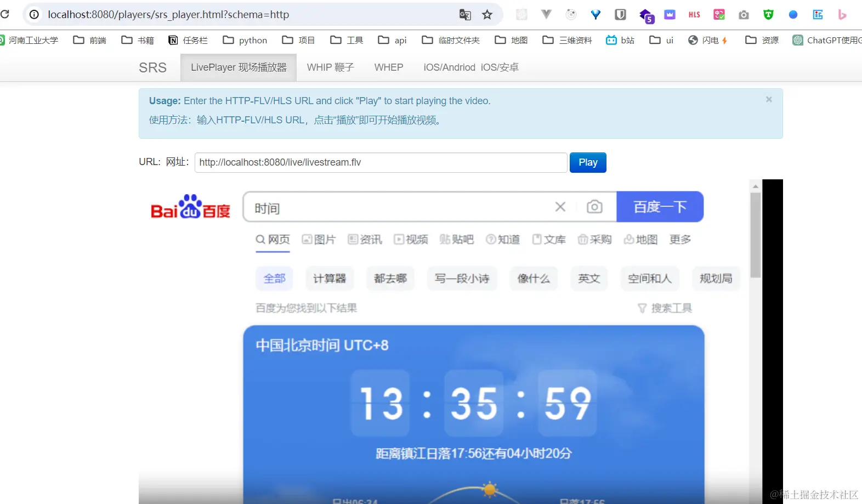Image resolution: width=862 pixels, height=504 pixels.
Task: Focus the stream URL input field
Action: click(x=381, y=162)
